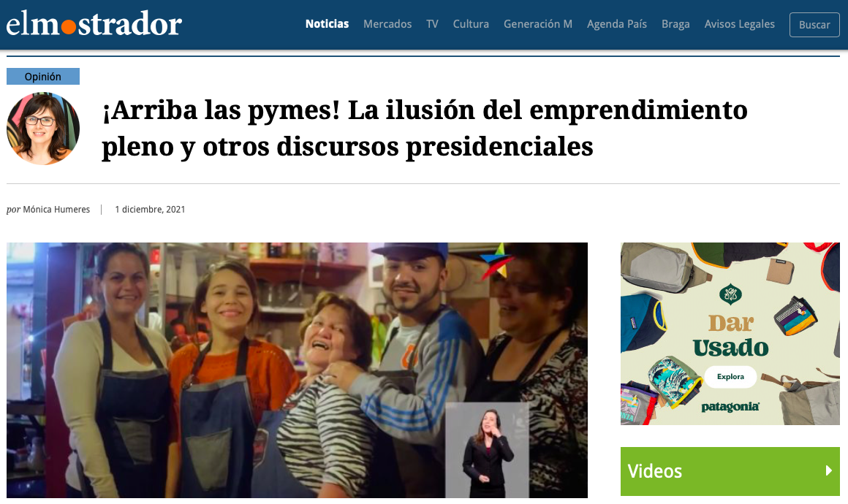Open the green Videos banner

click(x=730, y=471)
